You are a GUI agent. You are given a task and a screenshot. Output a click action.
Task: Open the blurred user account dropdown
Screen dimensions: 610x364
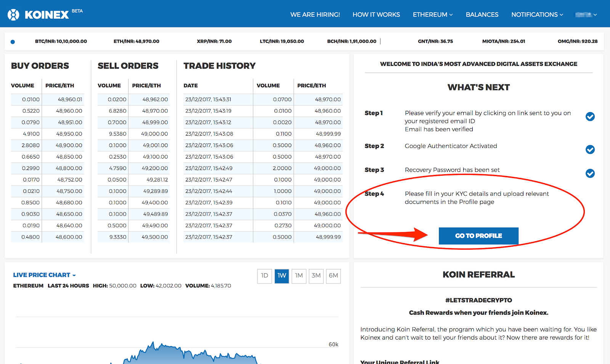(x=586, y=14)
